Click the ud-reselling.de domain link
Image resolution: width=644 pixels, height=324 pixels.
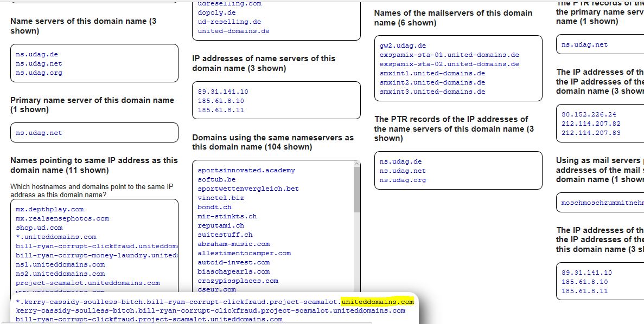[229, 22]
